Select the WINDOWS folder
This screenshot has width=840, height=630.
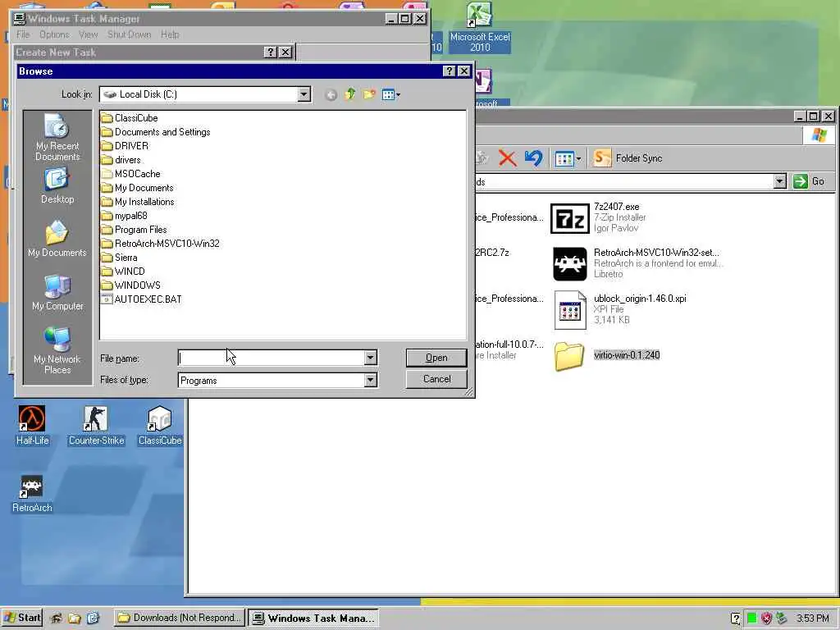[130, 285]
